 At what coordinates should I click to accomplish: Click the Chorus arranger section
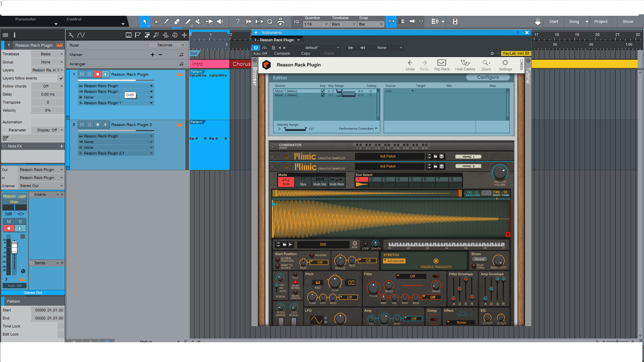(241, 64)
